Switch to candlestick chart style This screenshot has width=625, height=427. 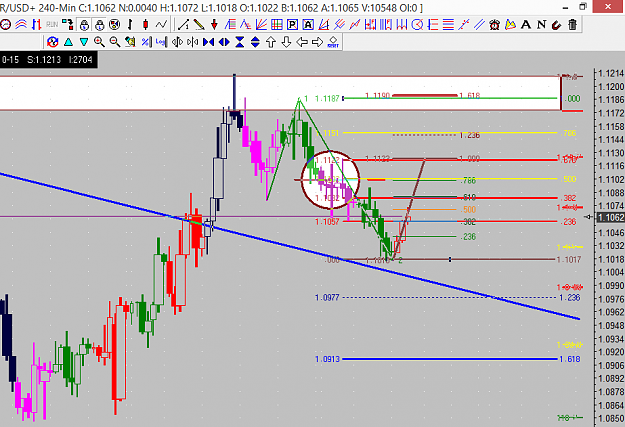[x=145, y=25]
